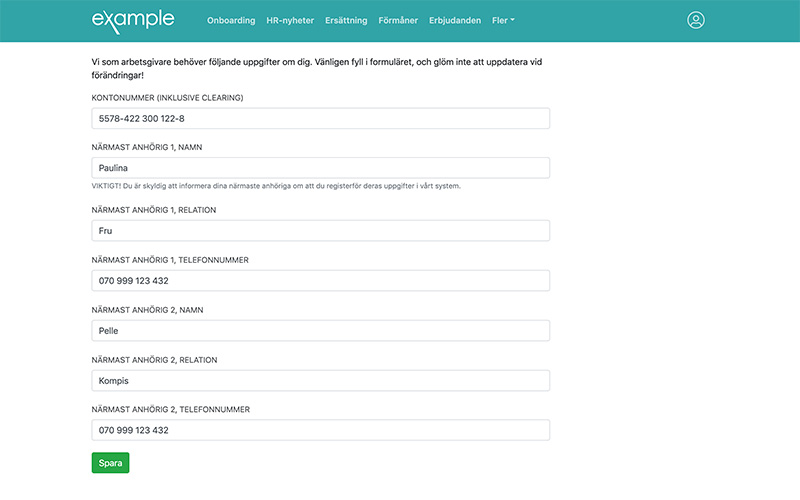800x500 pixels.
Task: Click the VIKTIGT help text
Action: click(276, 186)
